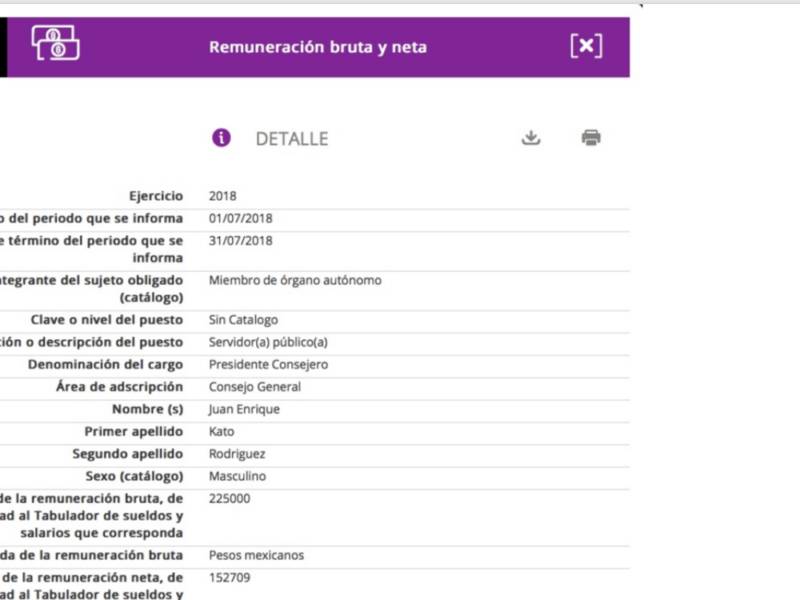Click the DETALLE heading

[291, 139]
